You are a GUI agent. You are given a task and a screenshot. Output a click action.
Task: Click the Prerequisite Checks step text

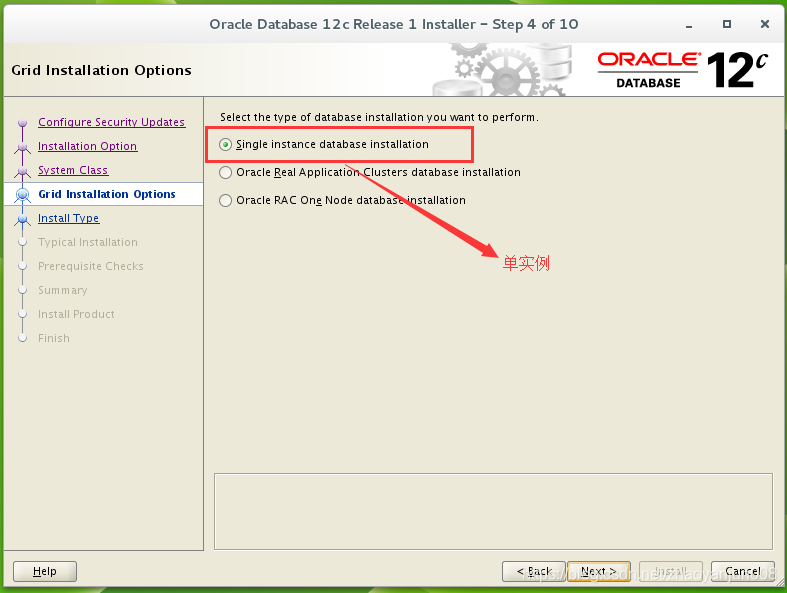[91, 266]
